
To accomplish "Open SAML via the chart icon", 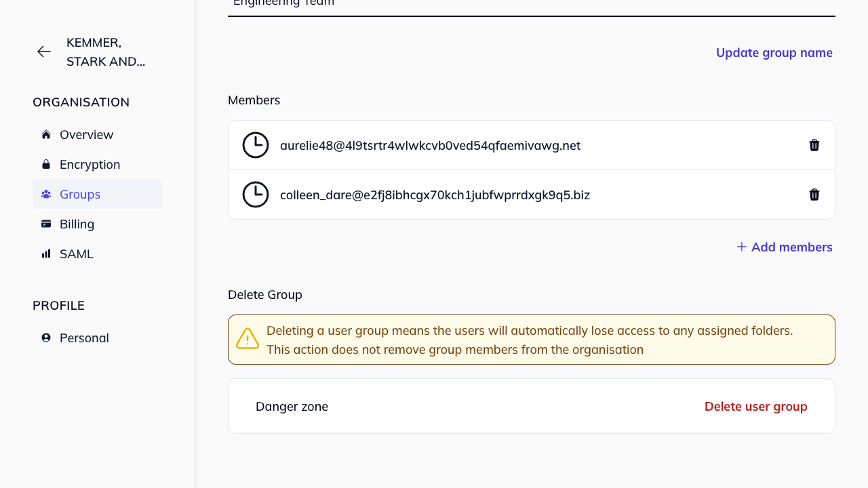I will click(45, 253).
